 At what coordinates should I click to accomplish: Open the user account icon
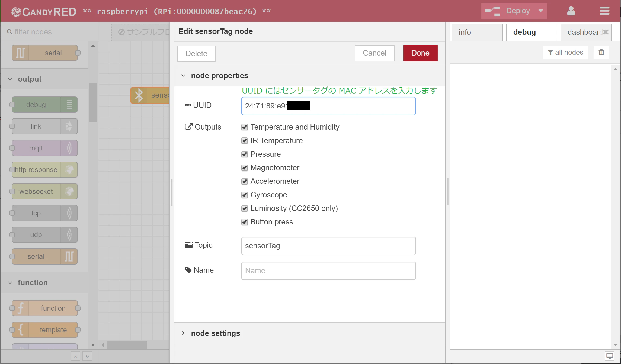[x=571, y=11]
